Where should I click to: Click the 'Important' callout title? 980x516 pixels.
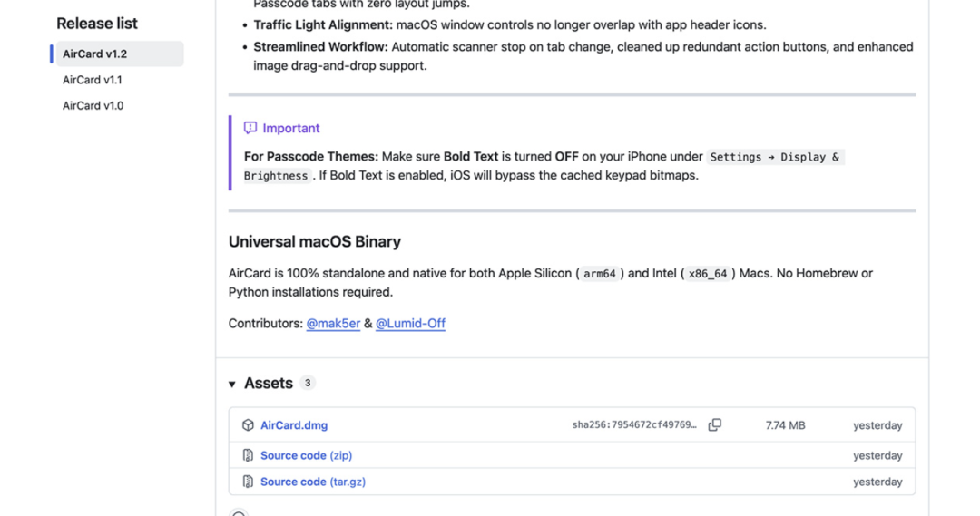coord(291,128)
